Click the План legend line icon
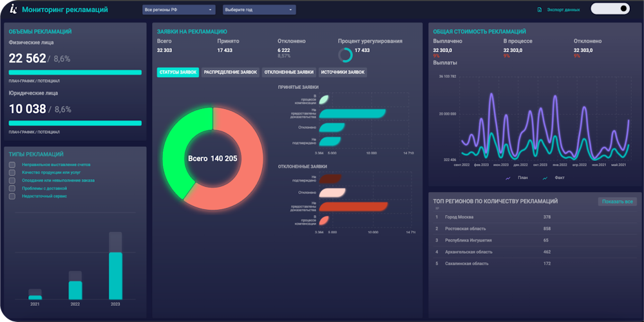Viewport: 644px width, 322px height. coord(508,178)
